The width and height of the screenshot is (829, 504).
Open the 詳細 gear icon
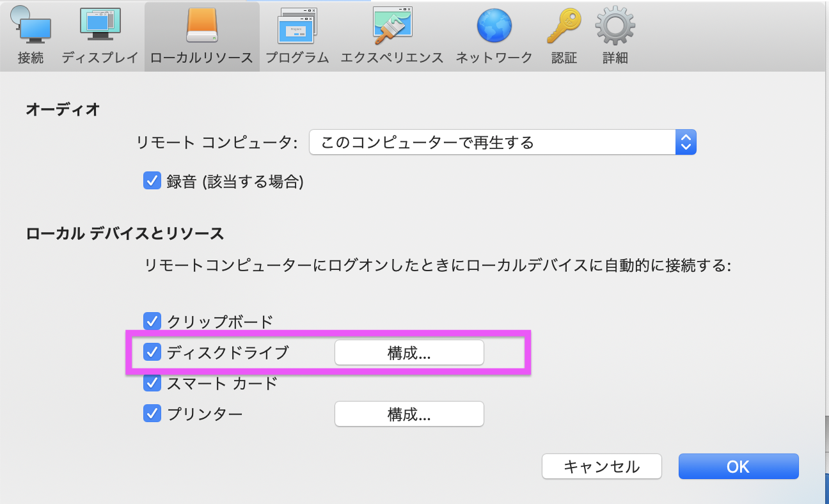614,26
